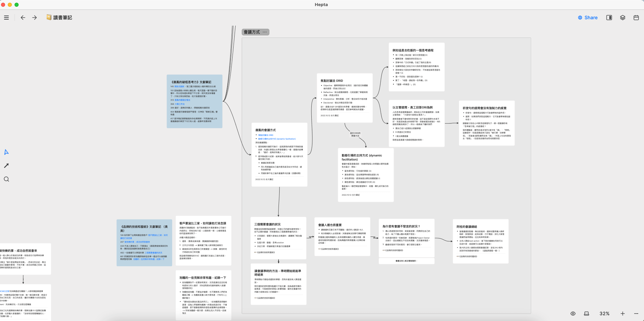Go back with the left arrow

coord(23,18)
